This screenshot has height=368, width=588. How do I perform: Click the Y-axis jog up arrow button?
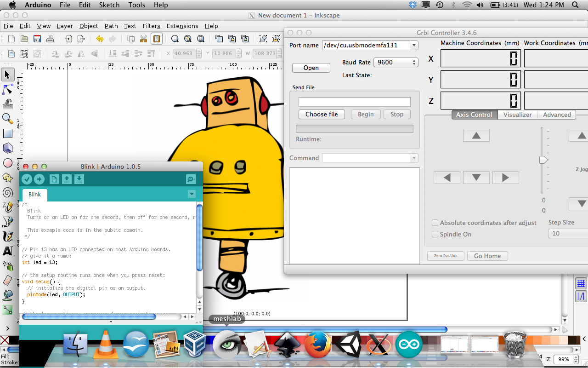(x=476, y=135)
